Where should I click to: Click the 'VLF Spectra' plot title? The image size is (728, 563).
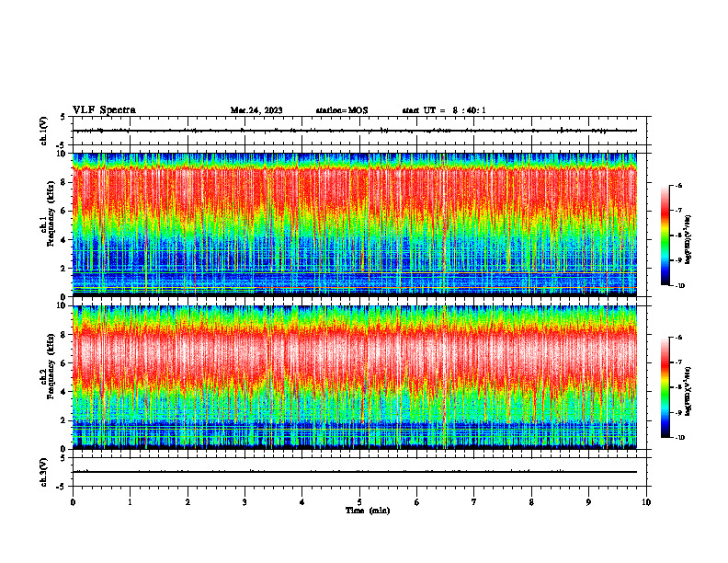point(104,110)
